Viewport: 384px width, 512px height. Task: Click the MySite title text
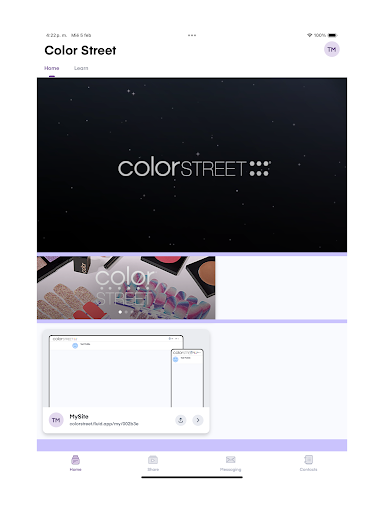(x=79, y=416)
